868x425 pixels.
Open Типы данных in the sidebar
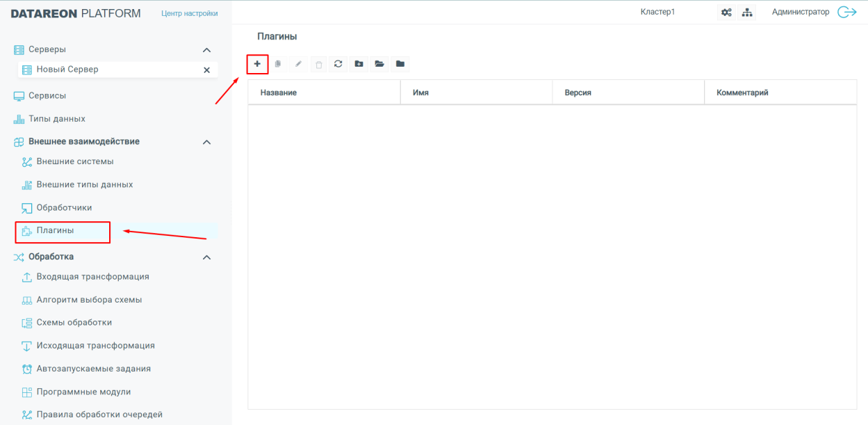tap(56, 119)
